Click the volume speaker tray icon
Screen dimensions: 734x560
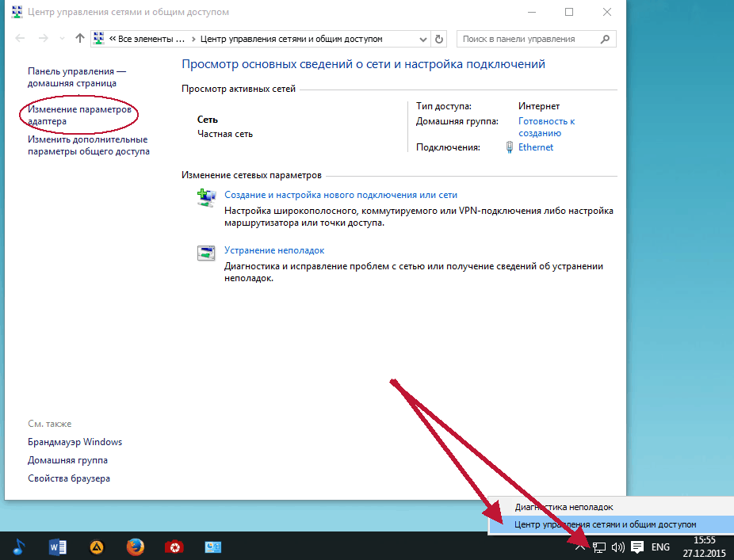pyautogui.click(x=618, y=547)
